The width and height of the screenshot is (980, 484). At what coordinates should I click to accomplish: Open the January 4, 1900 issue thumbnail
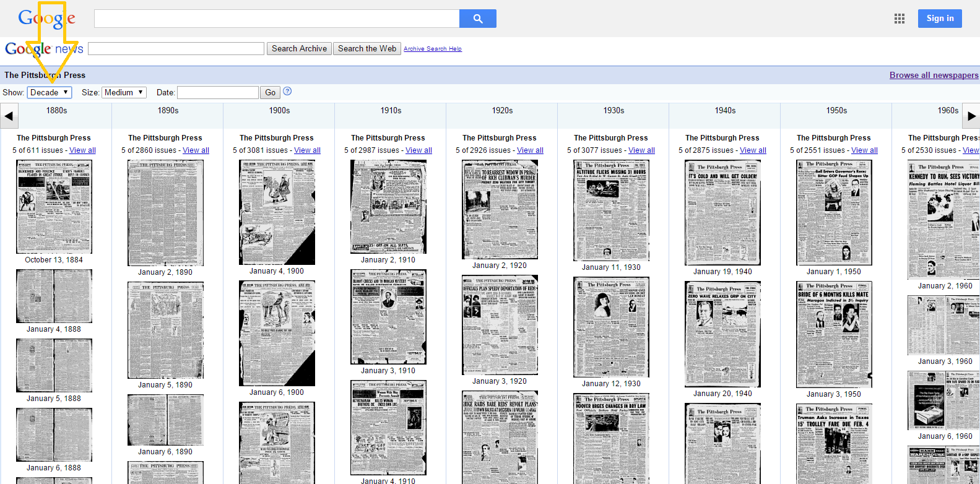coord(277,212)
